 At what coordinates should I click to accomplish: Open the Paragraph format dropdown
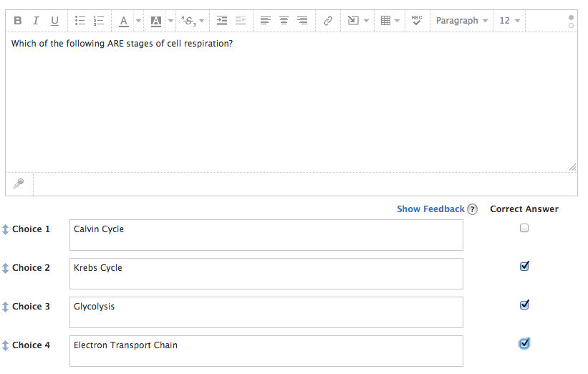462,21
